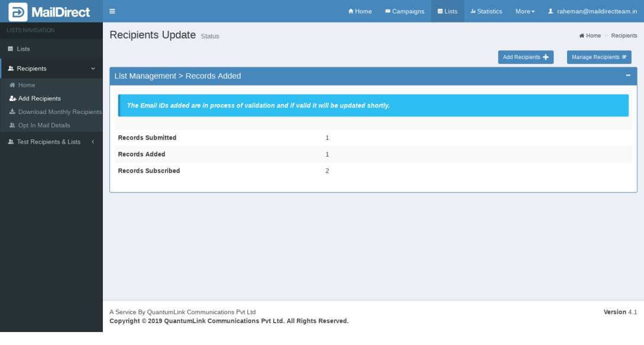Click the Home link in the sidebar
The width and height of the screenshot is (644, 345).
(27, 85)
